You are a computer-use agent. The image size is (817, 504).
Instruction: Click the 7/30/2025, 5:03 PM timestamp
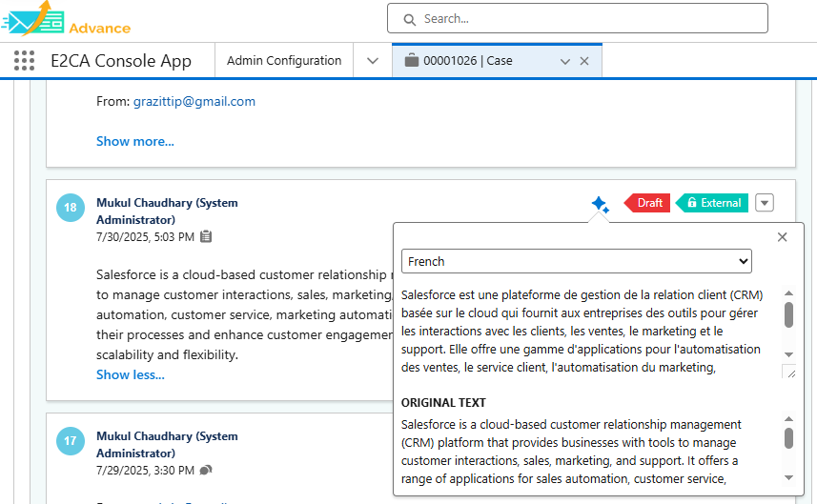click(145, 237)
